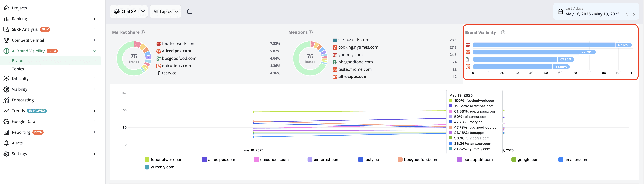The height and width of the screenshot is (184, 644).
Task: Toggle epicurious.com series in chart legend
Action: pos(271,160)
